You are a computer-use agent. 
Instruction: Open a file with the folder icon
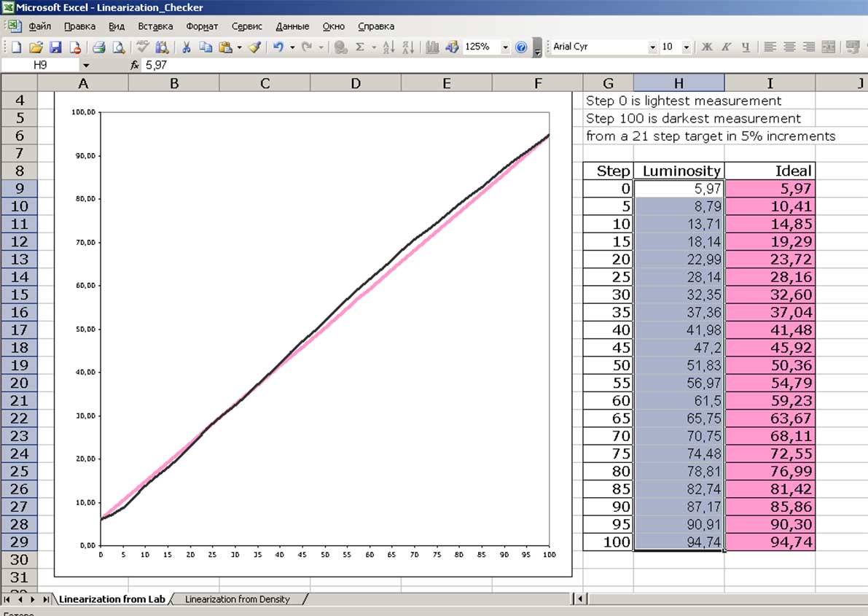click(x=36, y=47)
